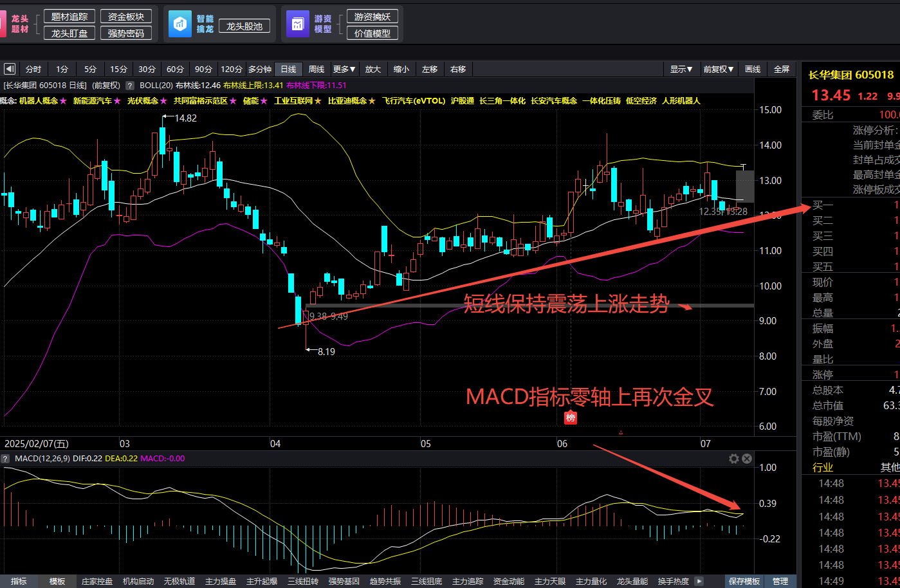Screen dimensions: 900x588
Task: Click the 行业 label in quote panel
Action: pos(823,468)
